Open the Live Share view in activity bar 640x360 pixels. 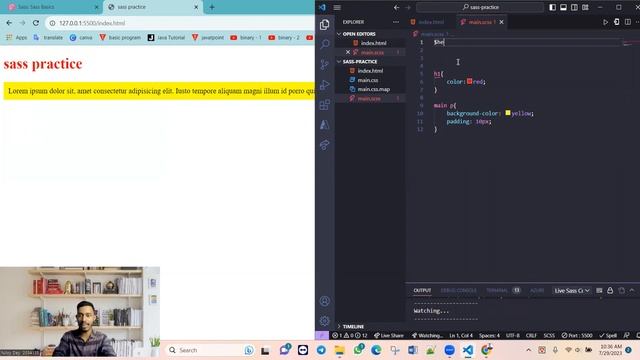tap(324, 144)
